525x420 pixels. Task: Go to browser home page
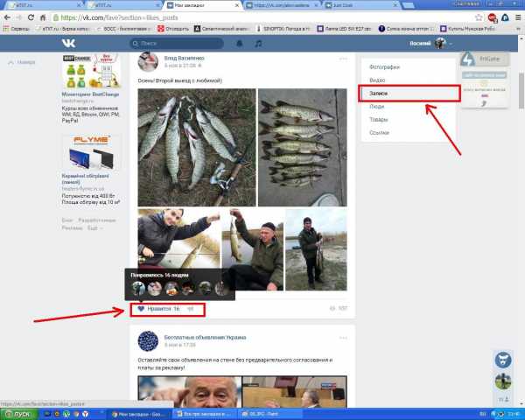coord(43,17)
